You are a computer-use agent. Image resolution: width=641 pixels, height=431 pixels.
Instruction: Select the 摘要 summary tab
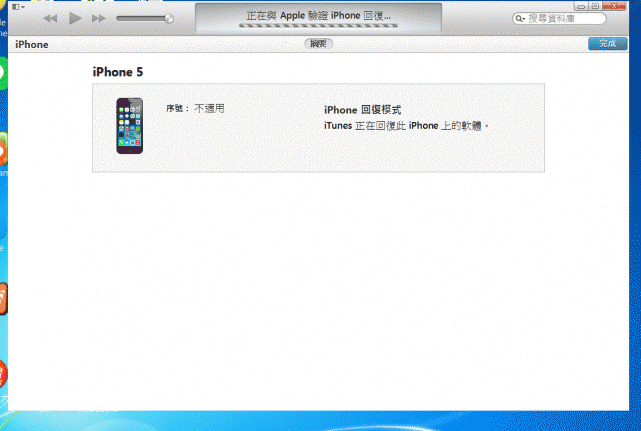(x=318, y=43)
